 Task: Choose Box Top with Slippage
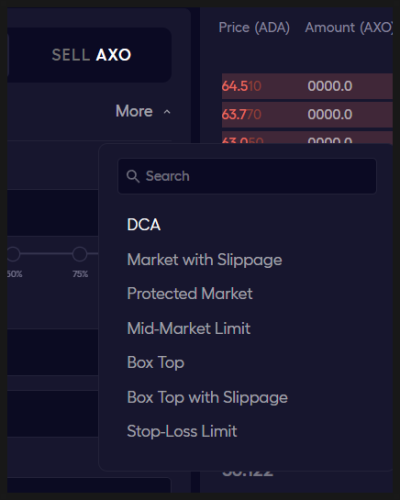tap(207, 397)
